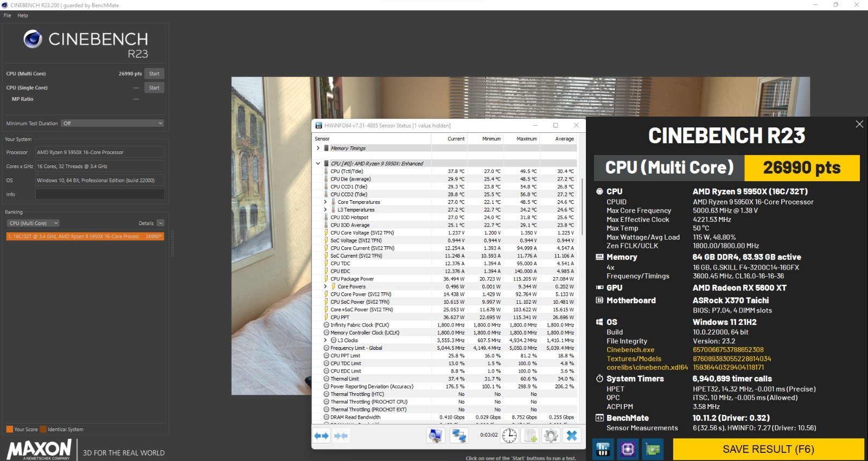Screen dimensions: 868x461
Task: Shrink HWiNFO columns with inward arrows icon
Action: (x=341, y=436)
